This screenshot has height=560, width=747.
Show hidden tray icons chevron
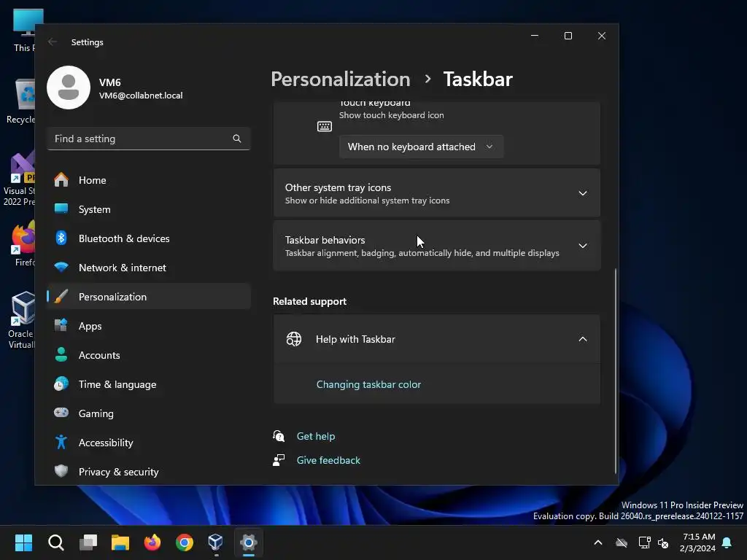598,542
